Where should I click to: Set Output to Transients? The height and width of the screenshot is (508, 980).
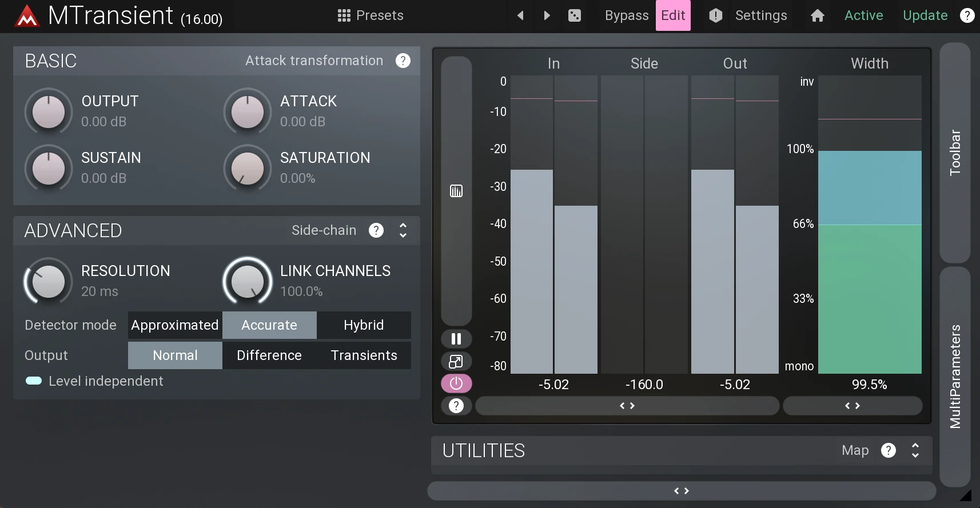364,355
